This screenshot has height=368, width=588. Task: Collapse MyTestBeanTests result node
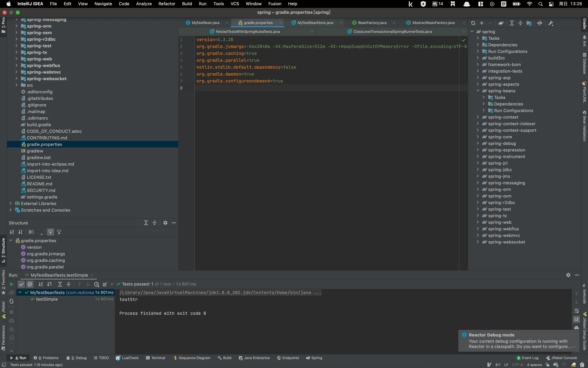(x=20, y=292)
